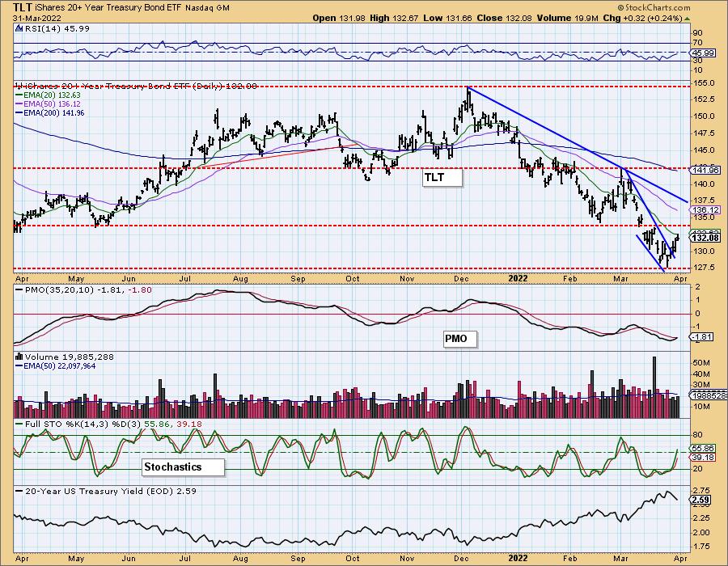Click the TLT ticker symbol in header
728x566 pixels.
pyautogui.click(x=23, y=7)
